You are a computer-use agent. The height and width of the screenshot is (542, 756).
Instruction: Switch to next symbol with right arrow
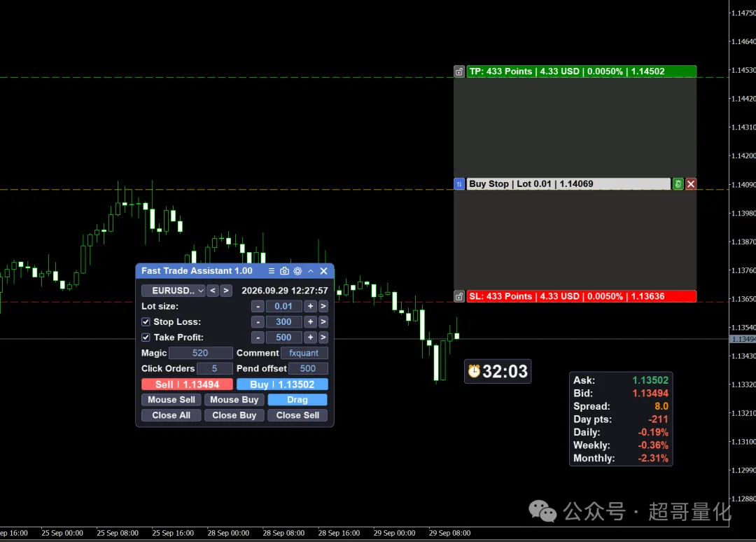(x=225, y=291)
